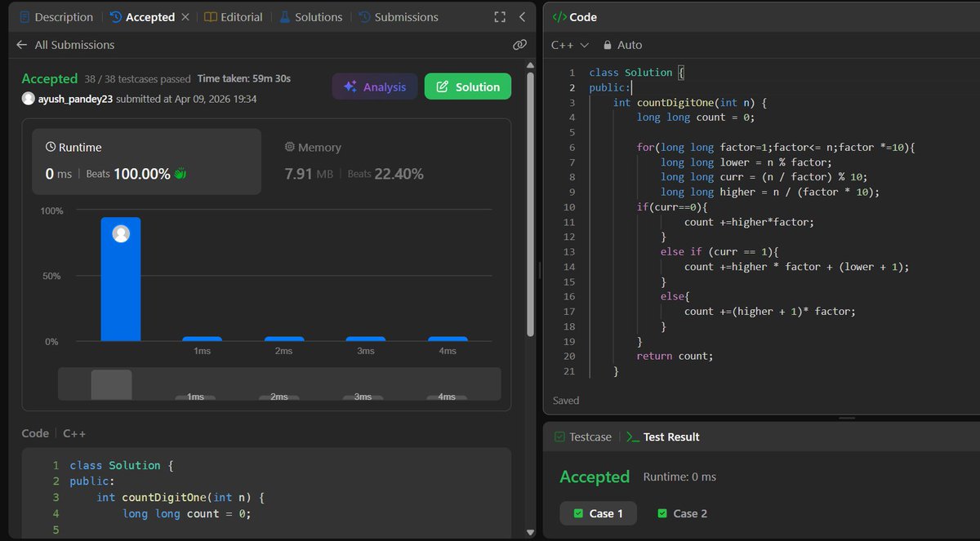This screenshot has width=980, height=541.
Task: Select Case 1 result
Action: pos(599,513)
